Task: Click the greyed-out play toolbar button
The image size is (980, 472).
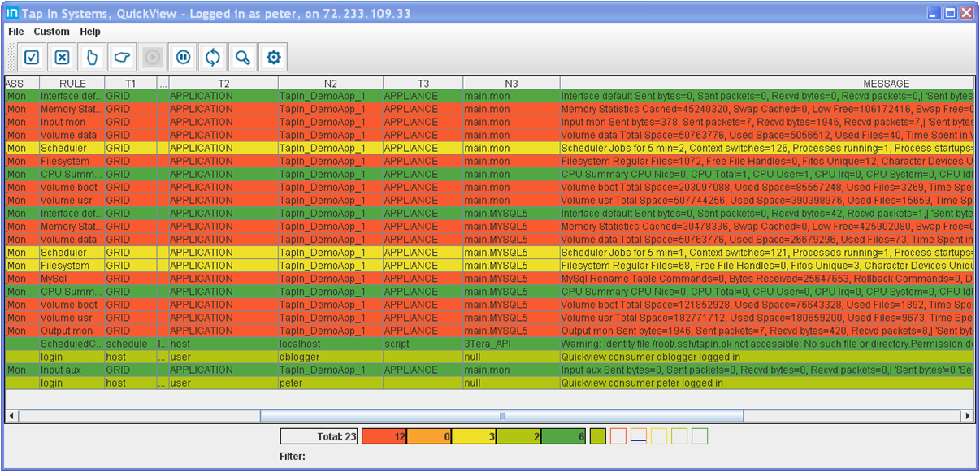Action: pos(153,57)
